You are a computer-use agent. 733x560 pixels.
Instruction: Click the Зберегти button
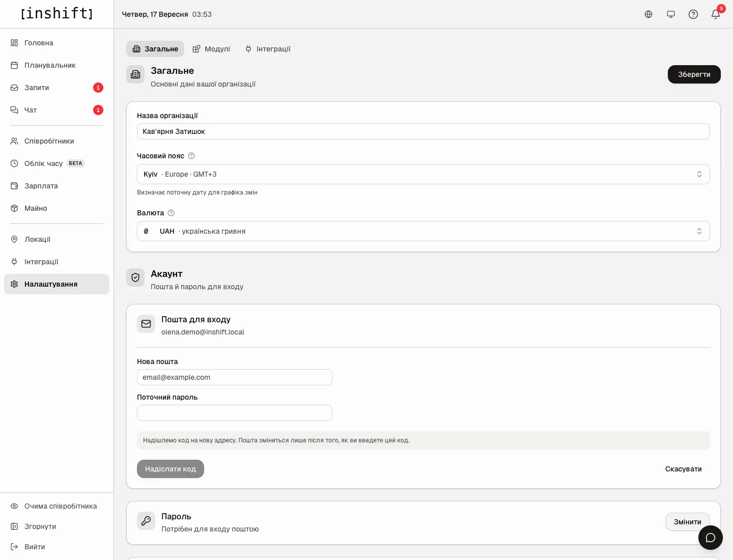point(694,74)
